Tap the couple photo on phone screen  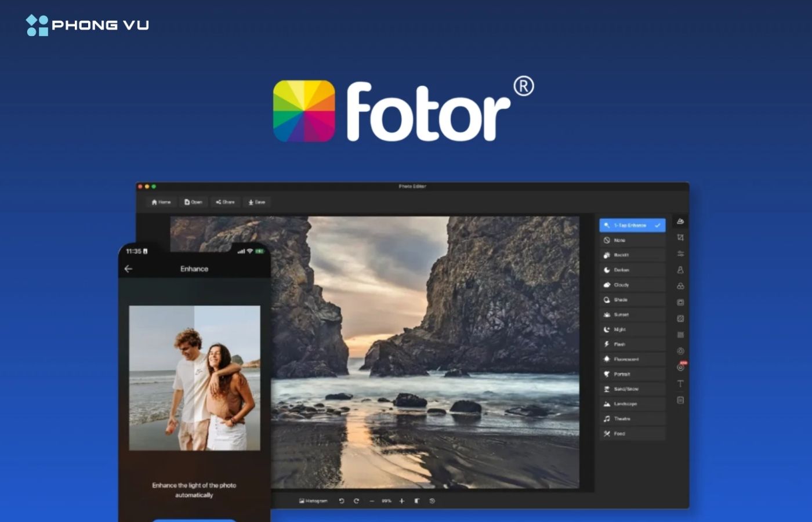point(194,378)
